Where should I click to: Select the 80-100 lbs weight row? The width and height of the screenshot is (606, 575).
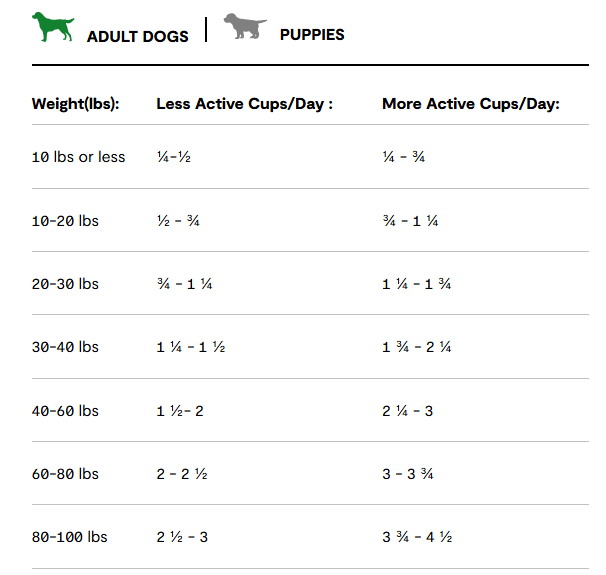click(69, 537)
